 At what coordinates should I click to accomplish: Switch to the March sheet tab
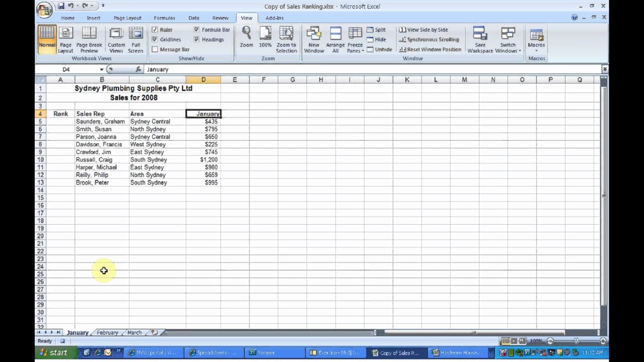[x=134, y=332]
